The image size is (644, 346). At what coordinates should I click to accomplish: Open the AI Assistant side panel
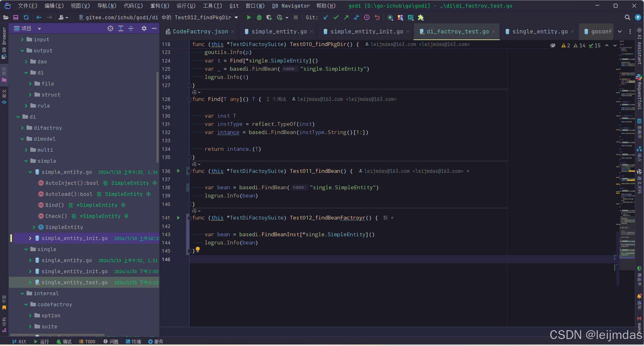(640, 47)
